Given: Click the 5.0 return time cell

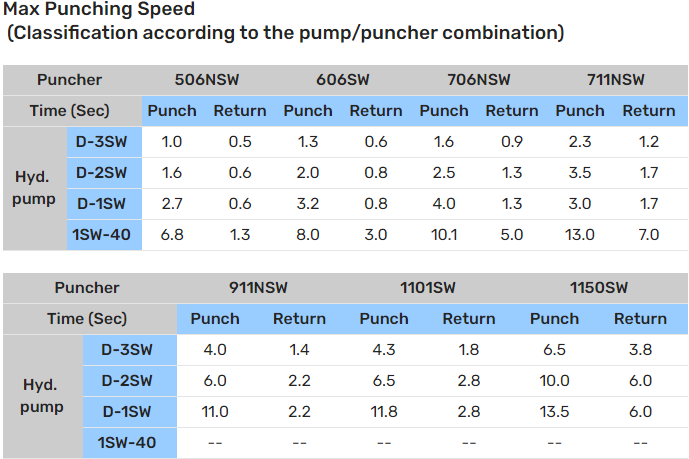Looking at the screenshot, I should (512, 235).
